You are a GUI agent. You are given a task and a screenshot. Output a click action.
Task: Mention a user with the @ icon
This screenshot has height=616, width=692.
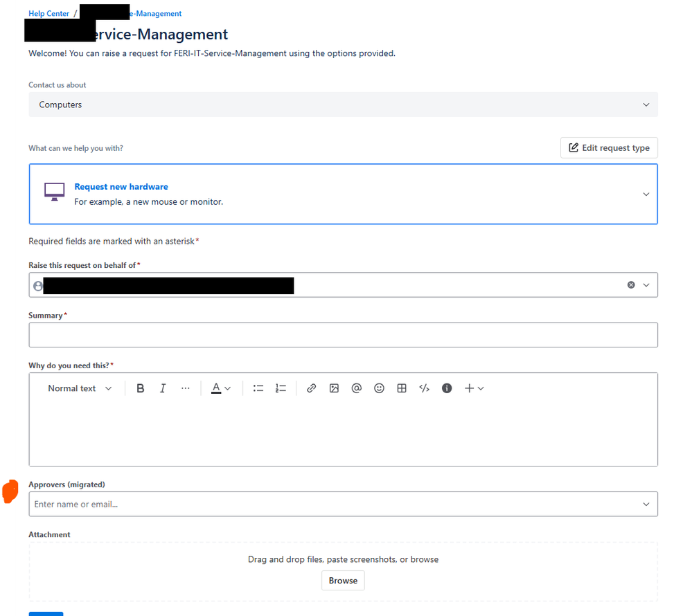(356, 388)
